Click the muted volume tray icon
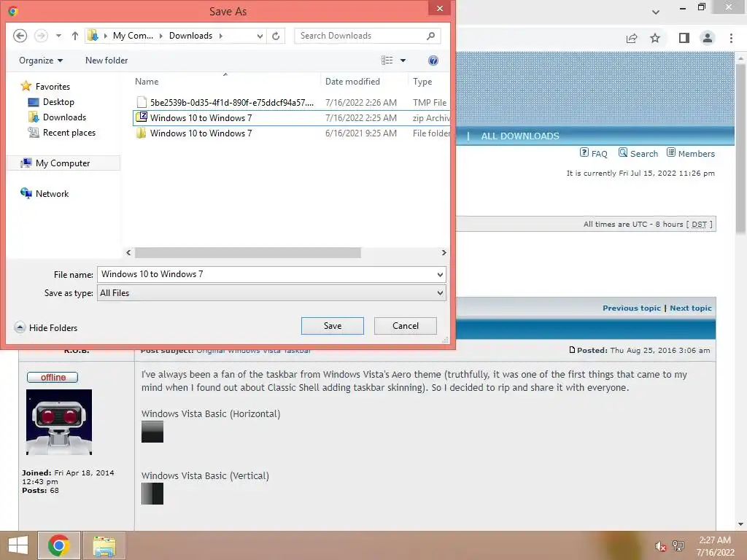 (660, 546)
